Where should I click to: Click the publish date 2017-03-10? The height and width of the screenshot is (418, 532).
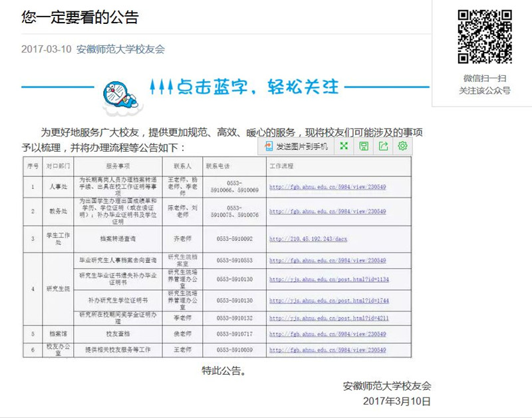tap(45, 49)
